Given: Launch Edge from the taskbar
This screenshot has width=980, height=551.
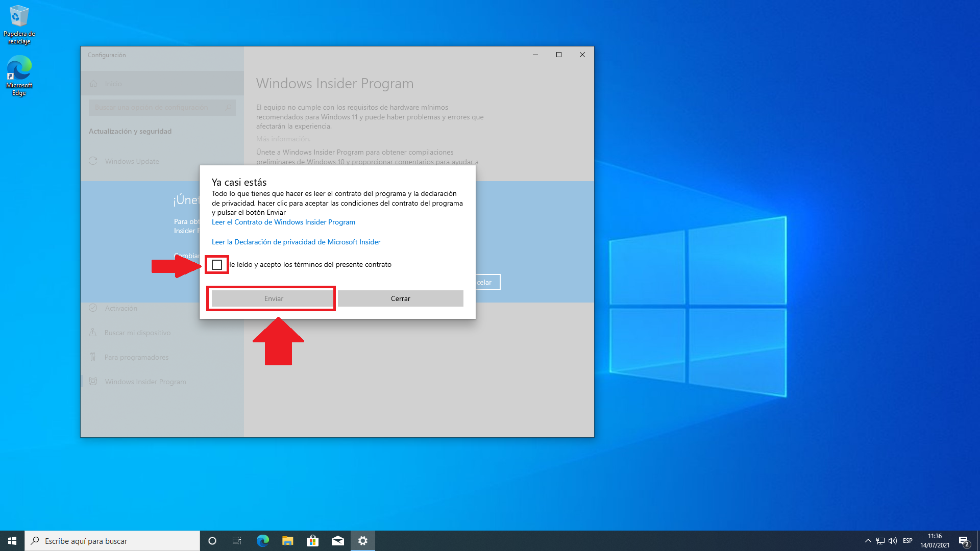Looking at the screenshot, I should click(262, 541).
